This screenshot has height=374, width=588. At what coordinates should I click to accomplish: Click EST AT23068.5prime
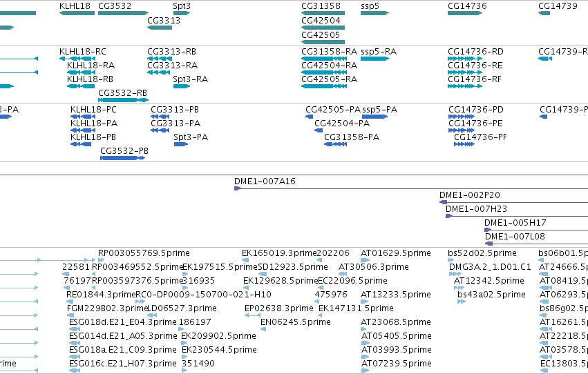click(363, 329)
